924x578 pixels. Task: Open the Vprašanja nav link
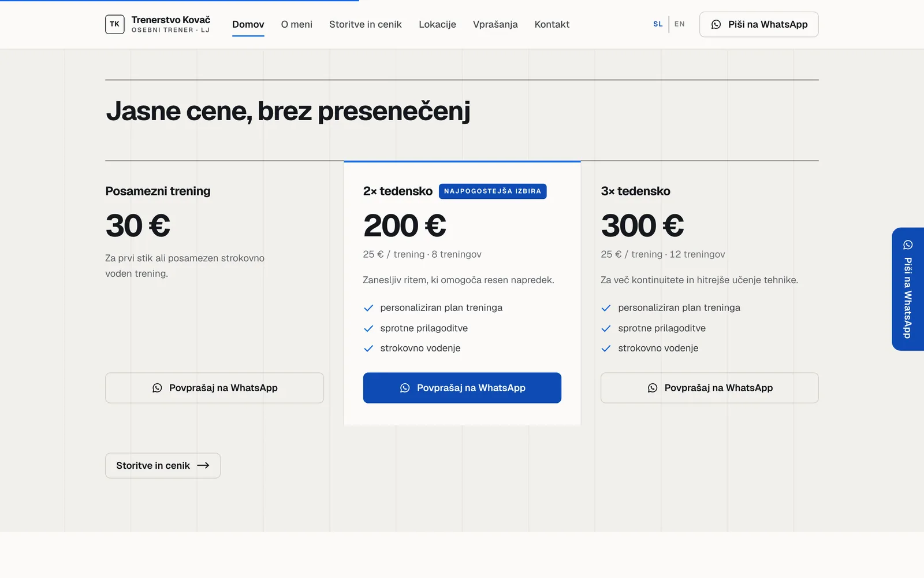pyautogui.click(x=495, y=24)
